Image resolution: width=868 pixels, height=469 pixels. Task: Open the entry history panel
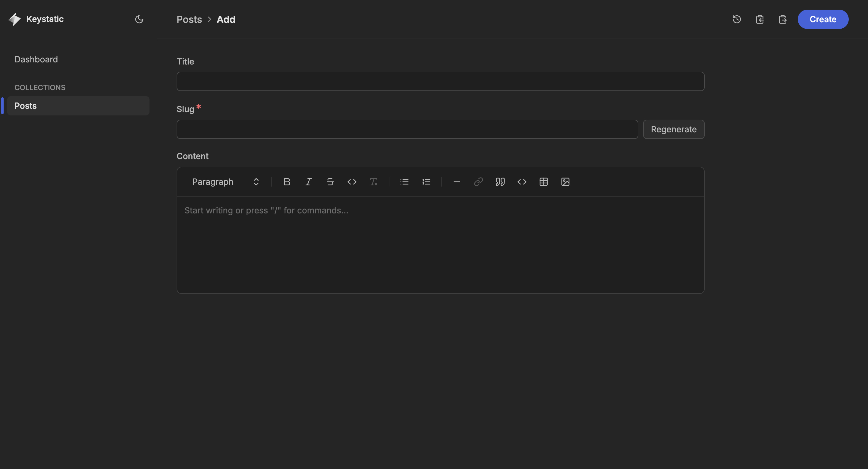(x=737, y=19)
